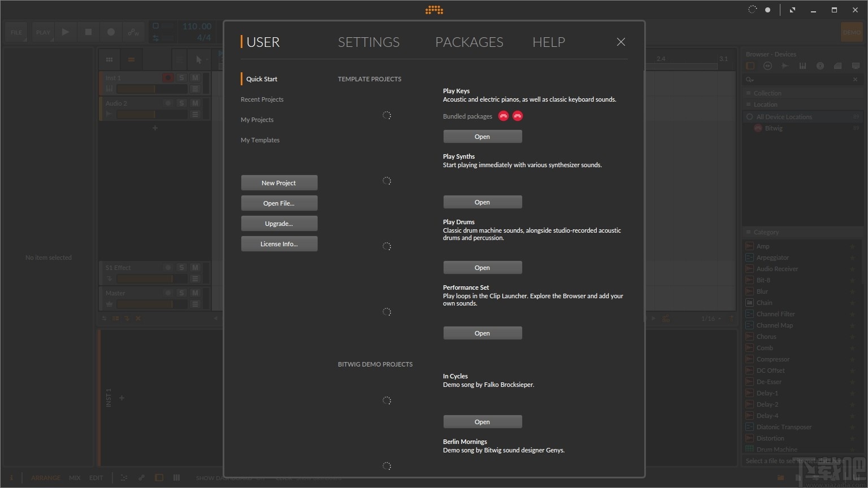Click the Master track volume fader
The height and width of the screenshot is (488, 868).
click(151, 304)
